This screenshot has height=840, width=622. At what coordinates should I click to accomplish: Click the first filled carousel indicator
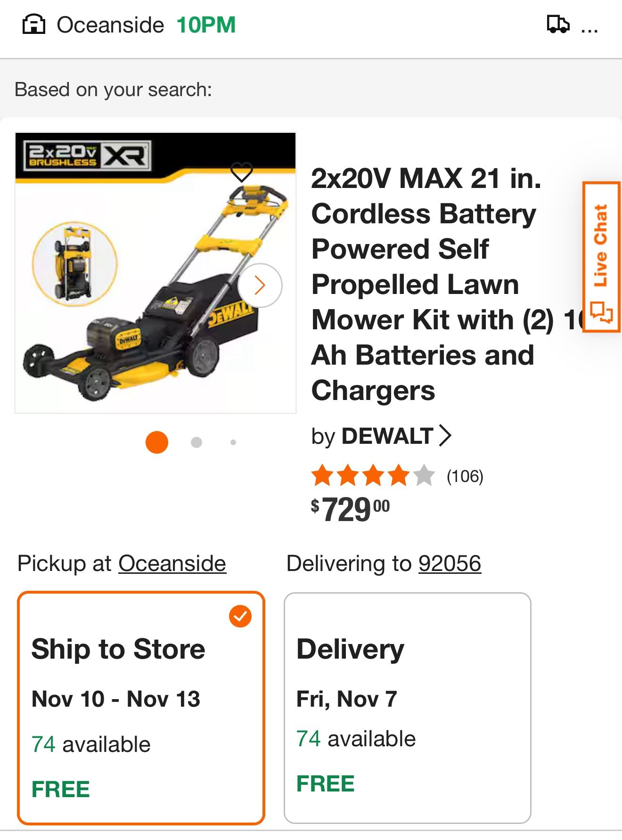click(x=155, y=442)
